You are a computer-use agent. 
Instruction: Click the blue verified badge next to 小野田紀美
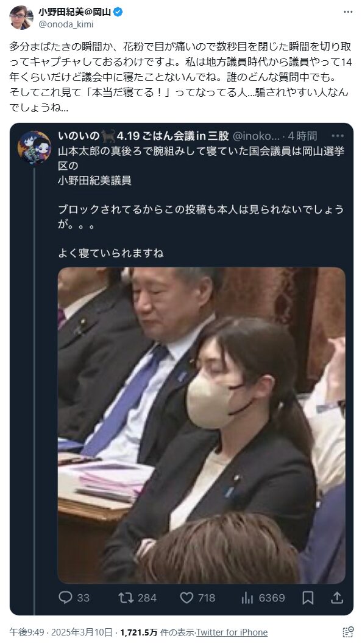(118, 12)
